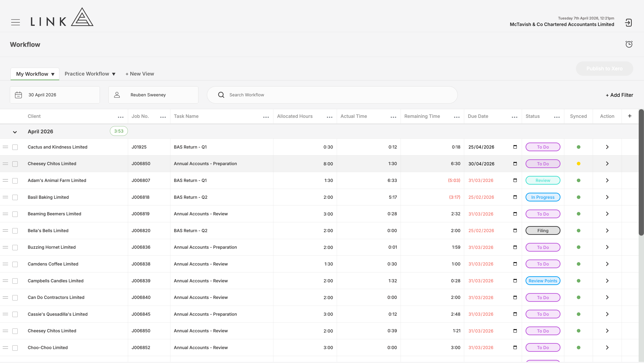Create a + New View tab

coord(140,74)
